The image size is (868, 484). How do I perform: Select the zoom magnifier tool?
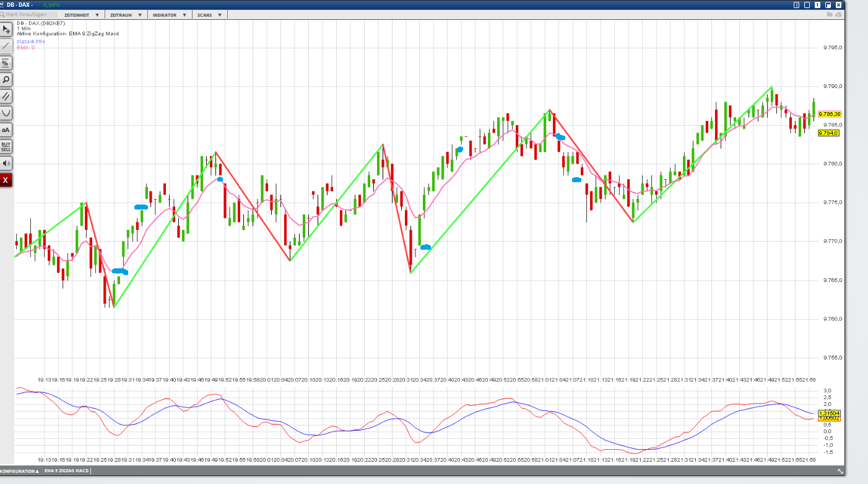(5, 79)
